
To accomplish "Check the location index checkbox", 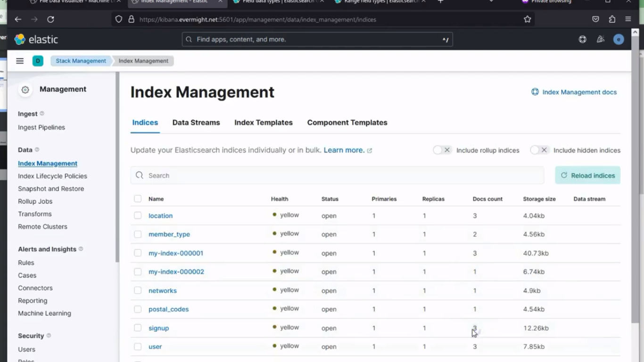I will pyautogui.click(x=138, y=215).
